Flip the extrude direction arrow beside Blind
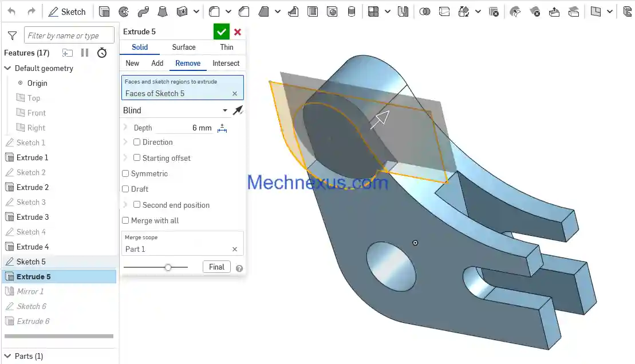Screen dimensions: 635x364 coord(238,110)
